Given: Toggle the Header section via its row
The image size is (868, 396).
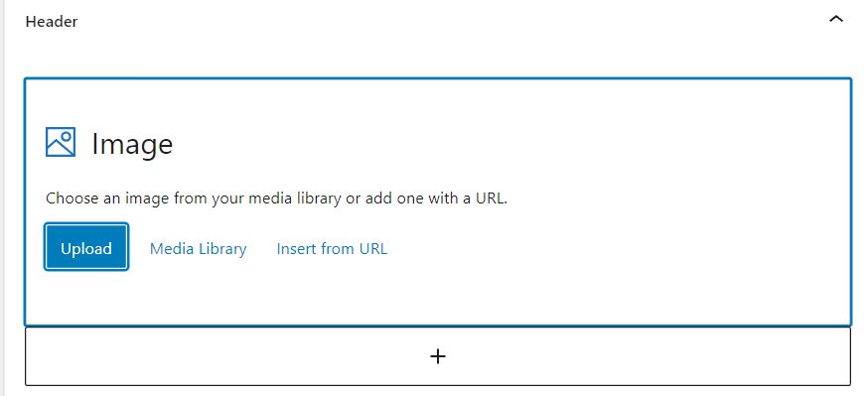Looking at the screenshot, I should (435, 21).
